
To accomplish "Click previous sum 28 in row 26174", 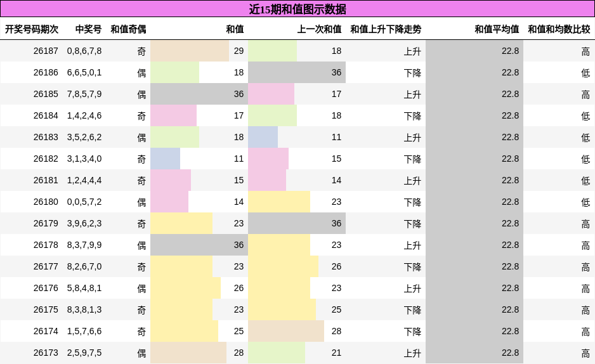I will (337, 331).
